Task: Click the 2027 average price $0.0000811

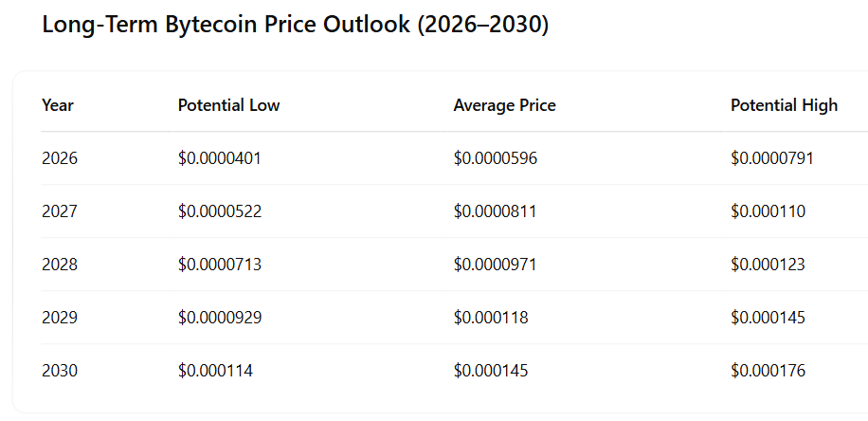Action: [x=496, y=211]
